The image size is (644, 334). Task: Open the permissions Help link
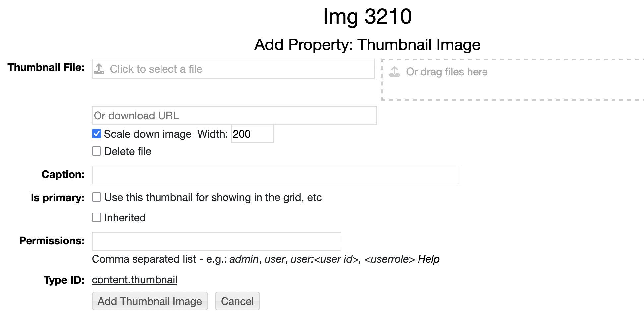click(429, 259)
